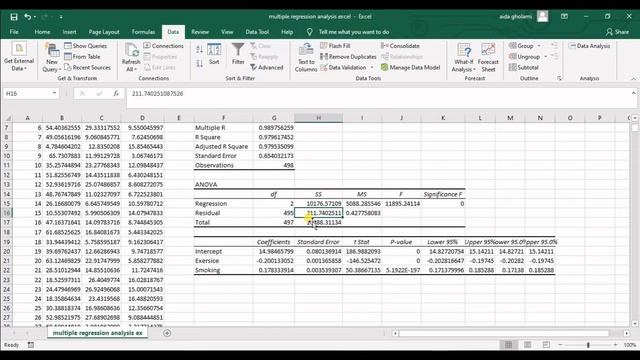Viewport: 640px width, 360px height.
Task: Switch to the Home tab
Action: tap(42, 32)
